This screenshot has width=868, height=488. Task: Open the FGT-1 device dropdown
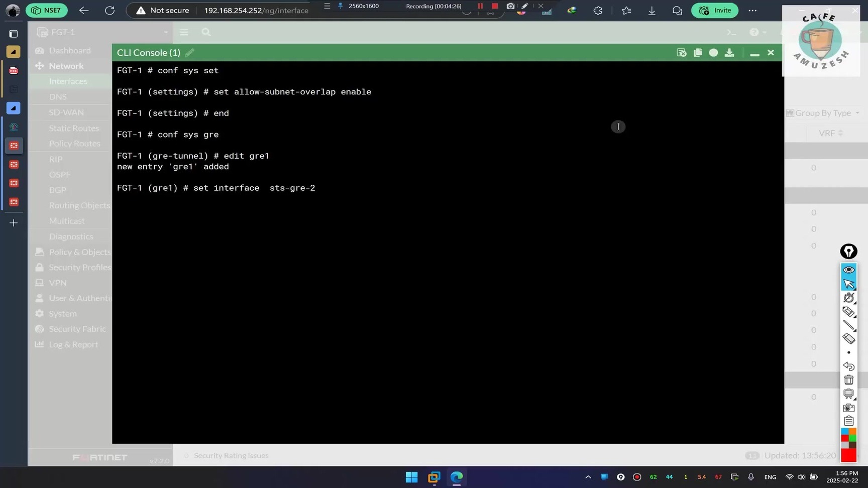(102, 32)
